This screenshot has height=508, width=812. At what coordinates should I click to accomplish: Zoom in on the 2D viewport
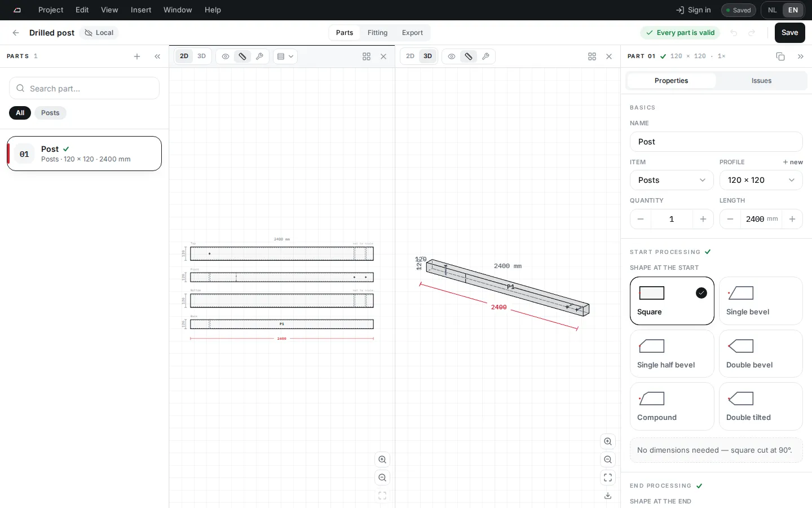(382, 459)
